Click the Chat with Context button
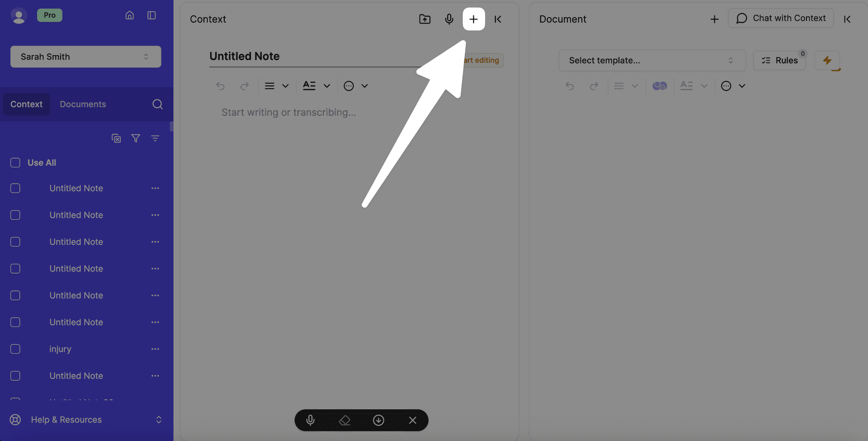The height and width of the screenshot is (441, 868). 781,18
